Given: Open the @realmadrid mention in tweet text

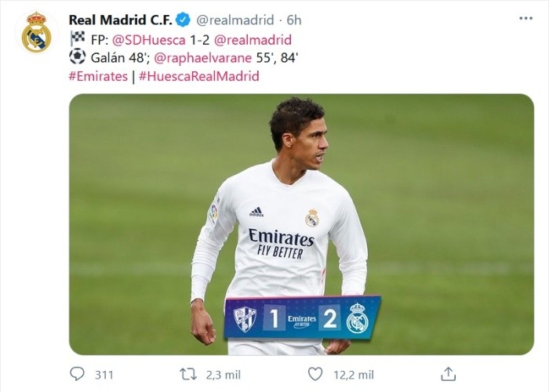Looking at the screenshot, I should click(253, 40).
